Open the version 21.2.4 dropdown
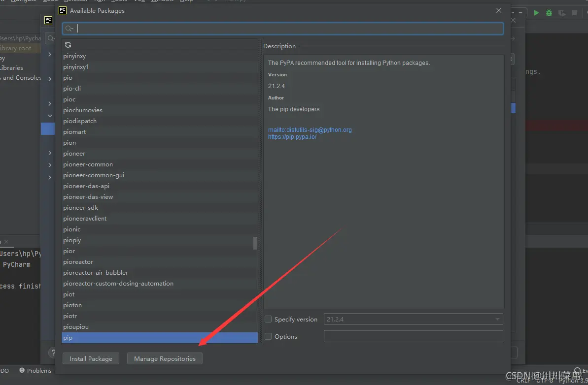This screenshot has height=385, width=588. click(413, 319)
